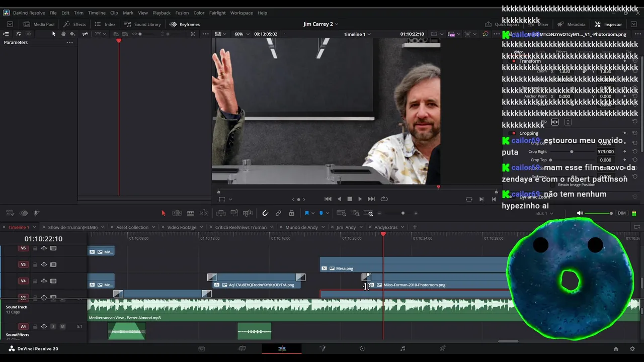Viewport: 644px width, 362px height.
Task: Open the Fairlight menu
Action: (217, 13)
